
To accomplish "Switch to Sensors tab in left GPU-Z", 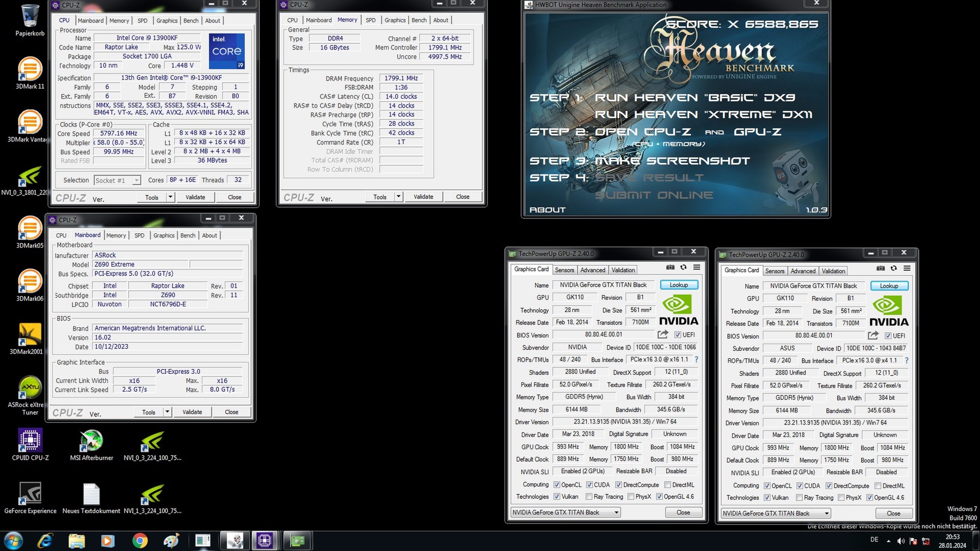I will coord(565,270).
